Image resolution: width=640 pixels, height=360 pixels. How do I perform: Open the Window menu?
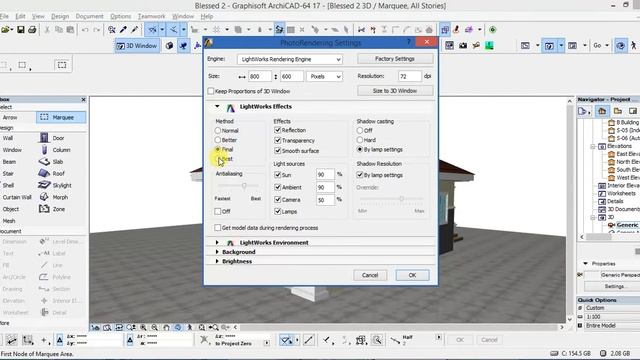click(x=183, y=16)
